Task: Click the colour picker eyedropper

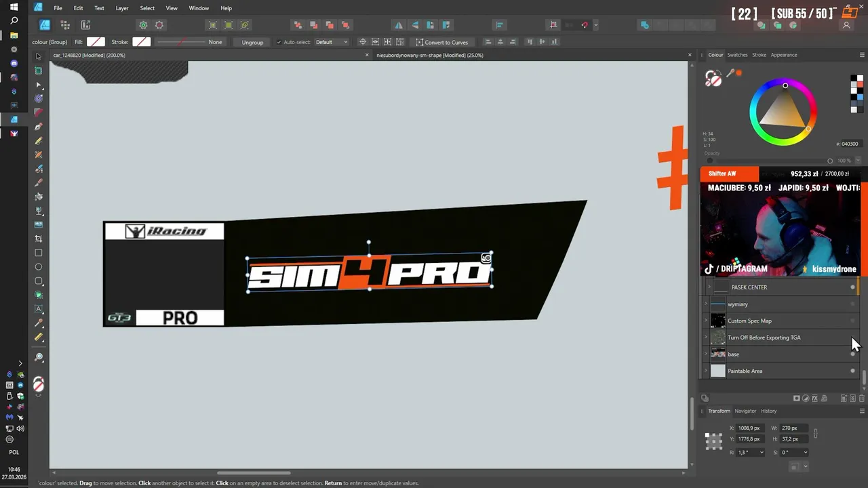Action: pos(730,73)
